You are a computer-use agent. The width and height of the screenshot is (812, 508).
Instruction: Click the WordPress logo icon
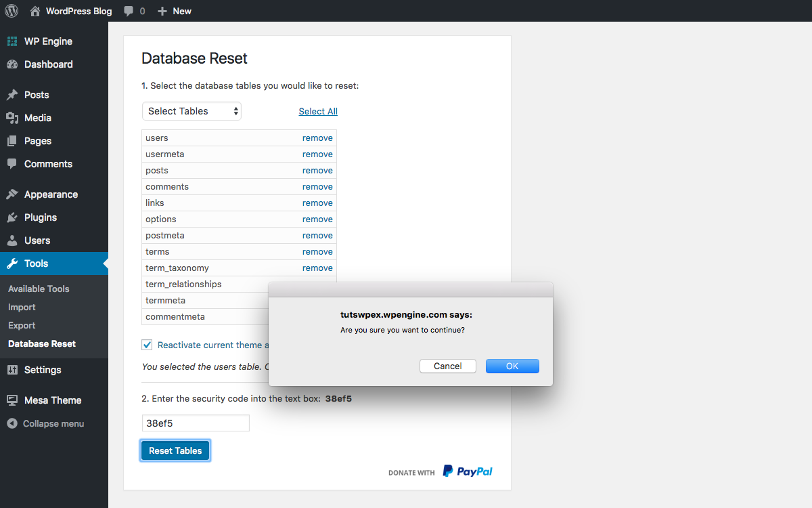pos(12,11)
